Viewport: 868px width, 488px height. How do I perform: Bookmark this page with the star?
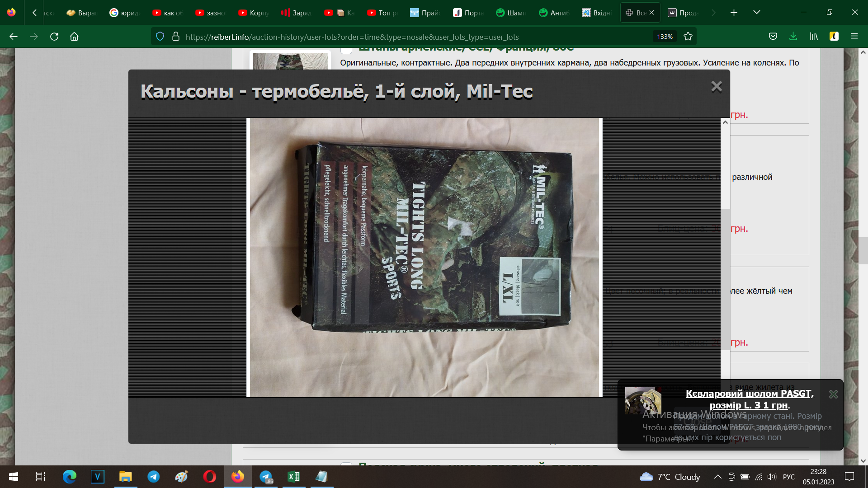click(688, 37)
